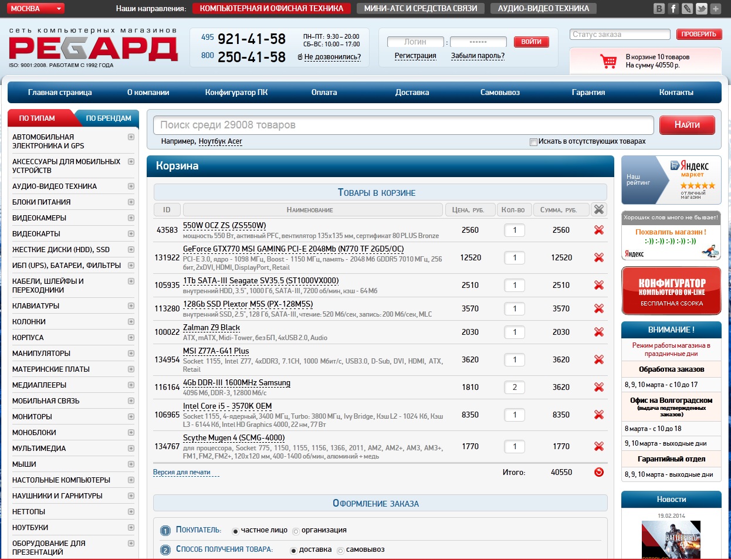Remove 1Tb SATA-III Seagate from cart
The width and height of the screenshot is (731, 560).
[x=598, y=285]
